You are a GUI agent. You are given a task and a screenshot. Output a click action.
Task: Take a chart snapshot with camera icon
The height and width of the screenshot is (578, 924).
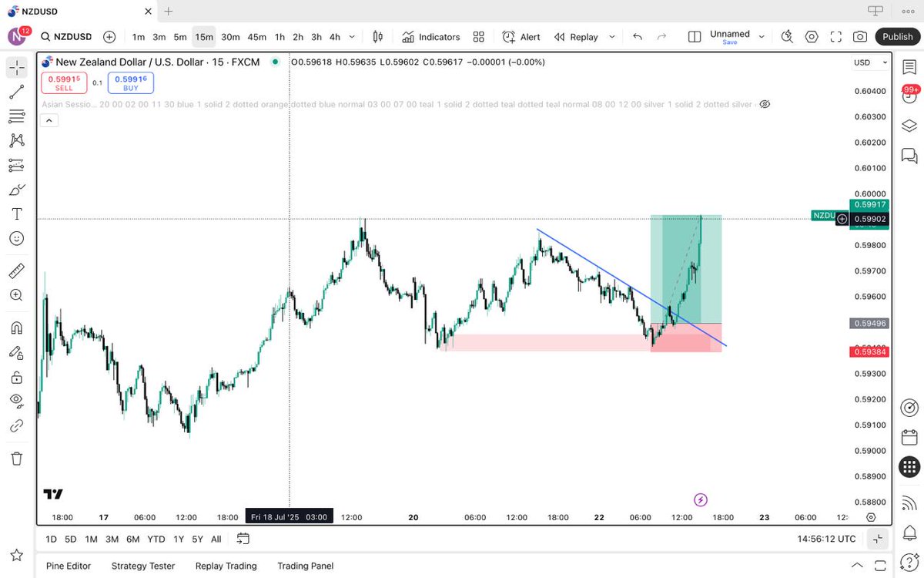coord(860,37)
